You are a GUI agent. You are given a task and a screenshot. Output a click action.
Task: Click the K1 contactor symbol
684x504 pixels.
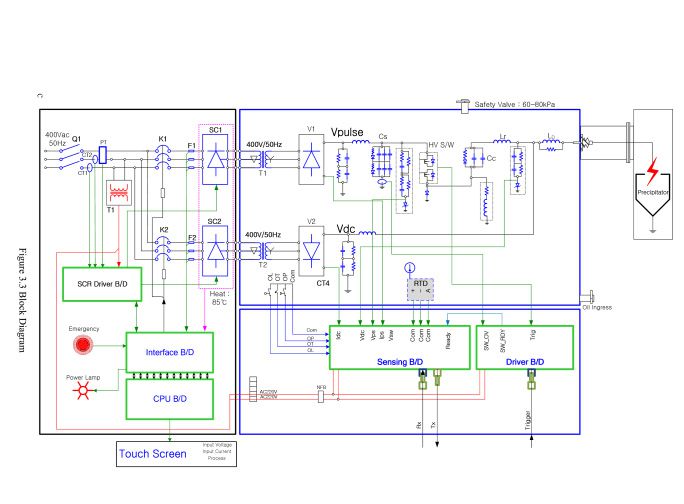point(164,157)
